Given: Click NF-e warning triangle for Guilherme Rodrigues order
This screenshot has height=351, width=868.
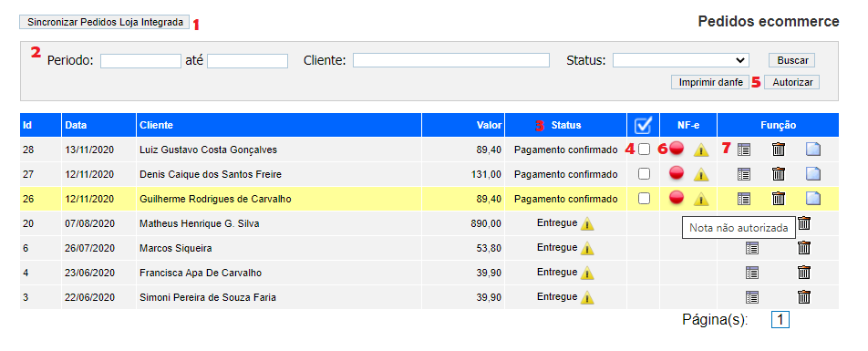Looking at the screenshot, I should 701,199.
